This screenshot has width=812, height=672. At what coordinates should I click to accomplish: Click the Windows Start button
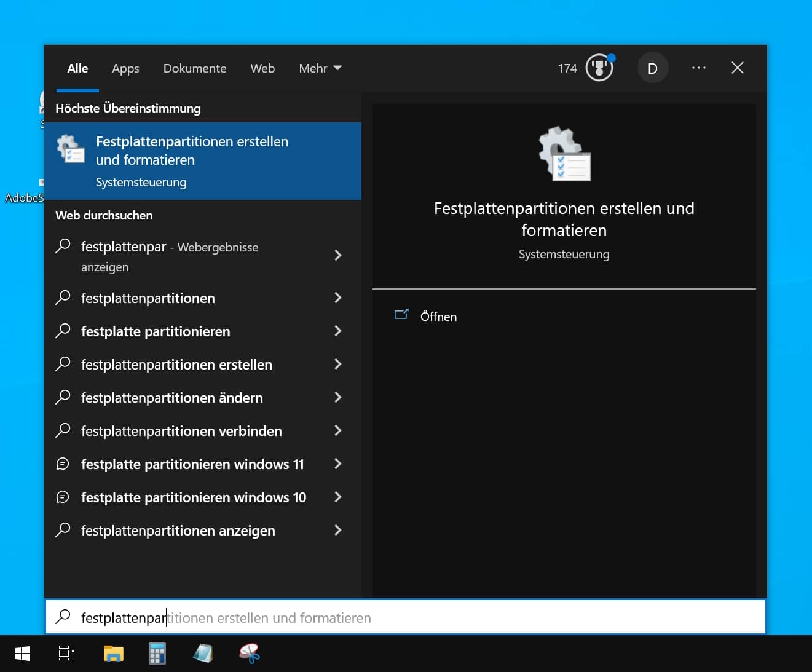[22, 654]
